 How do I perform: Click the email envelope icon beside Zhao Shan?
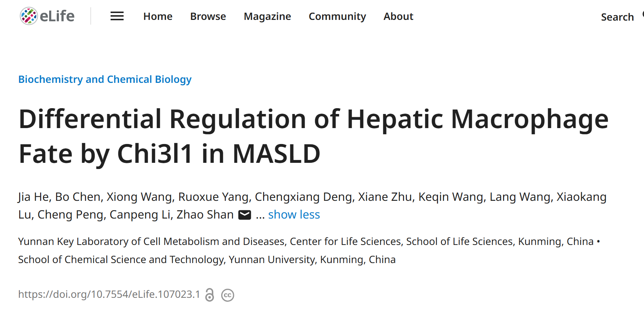245,215
